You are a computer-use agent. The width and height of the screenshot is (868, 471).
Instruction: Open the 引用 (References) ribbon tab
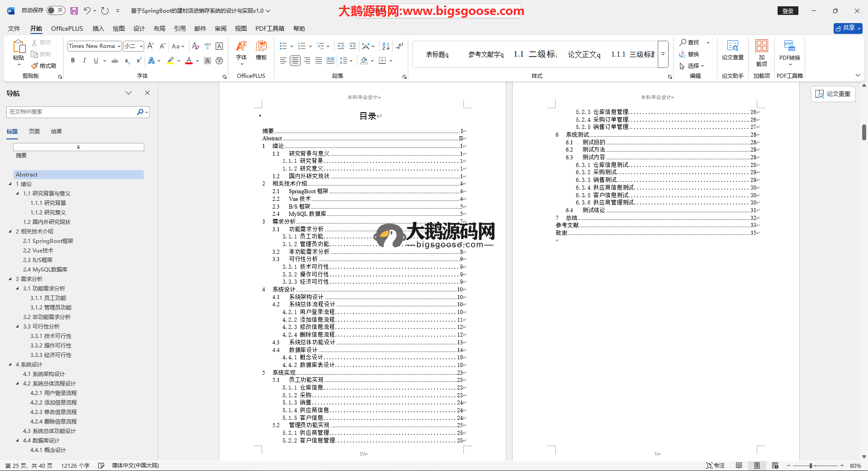(179, 29)
